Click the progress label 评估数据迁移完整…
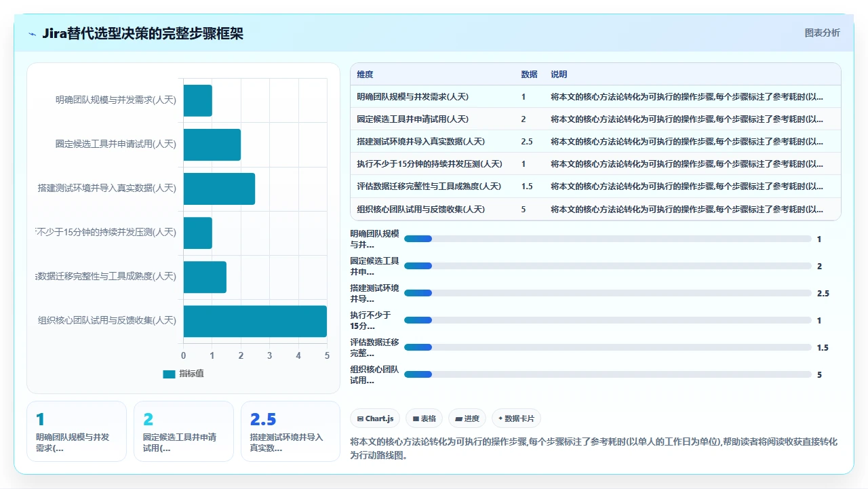 pyautogui.click(x=374, y=347)
